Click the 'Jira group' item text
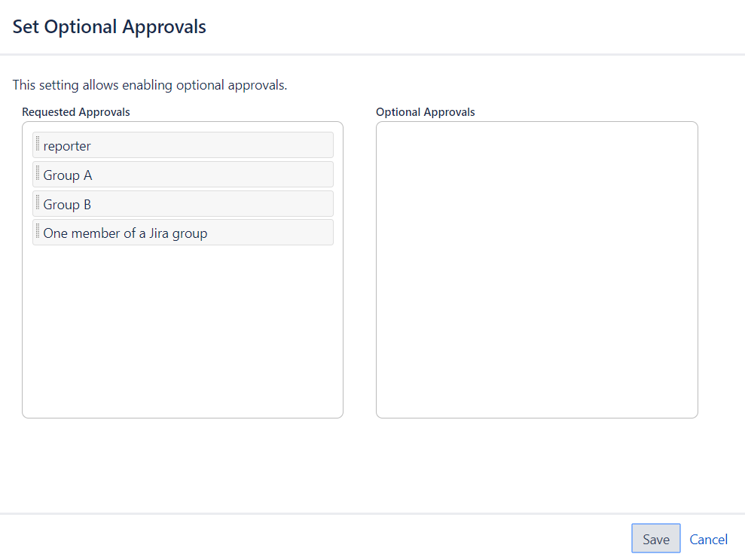This screenshot has width=745, height=560. [125, 233]
